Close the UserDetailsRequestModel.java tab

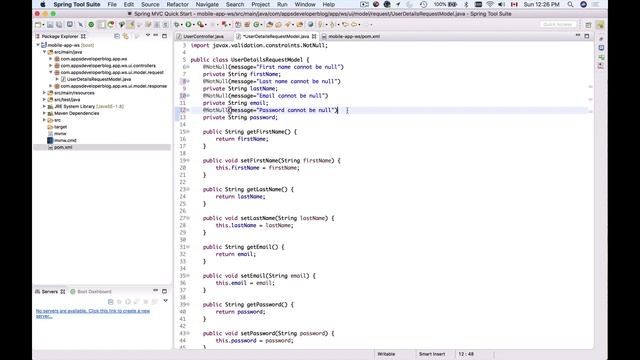click(x=314, y=36)
